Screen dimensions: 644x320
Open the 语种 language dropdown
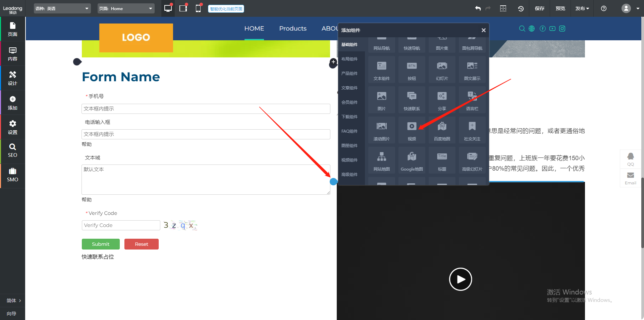click(62, 8)
